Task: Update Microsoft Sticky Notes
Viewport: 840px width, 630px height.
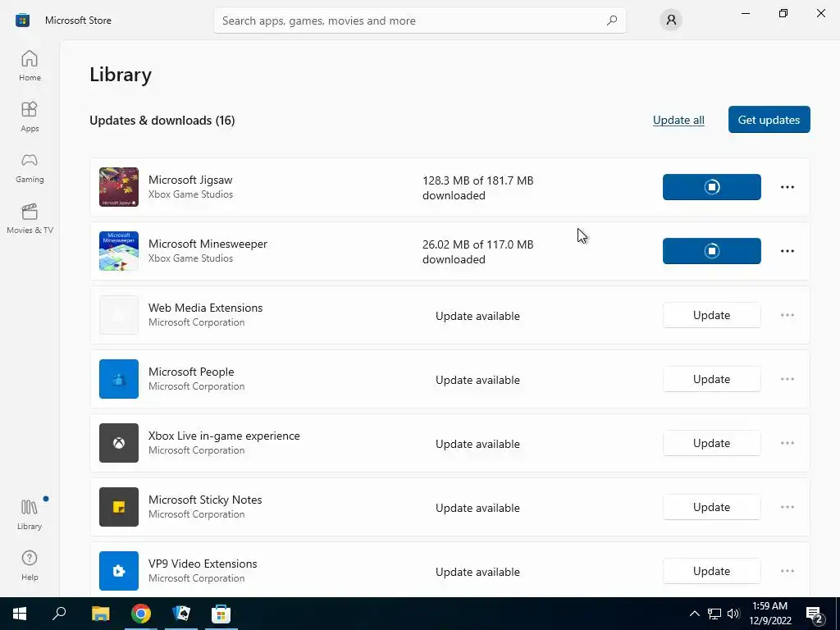Action: (711, 507)
